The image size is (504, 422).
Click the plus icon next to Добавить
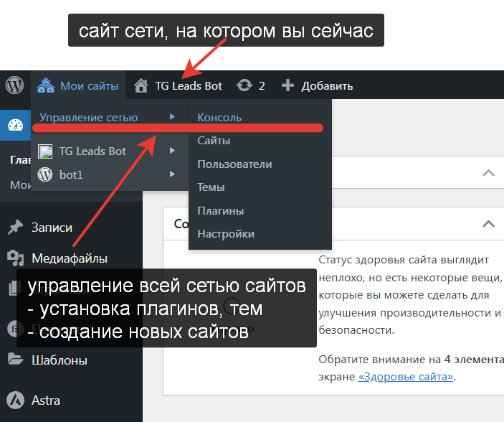tap(287, 85)
